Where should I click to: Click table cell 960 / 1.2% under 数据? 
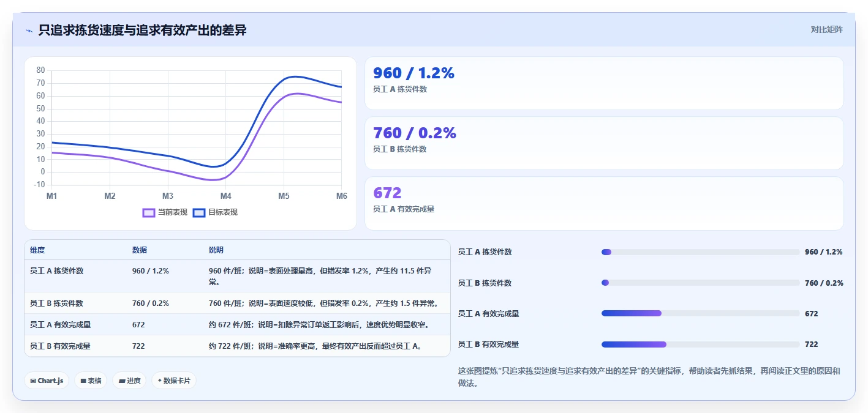tap(151, 270)
